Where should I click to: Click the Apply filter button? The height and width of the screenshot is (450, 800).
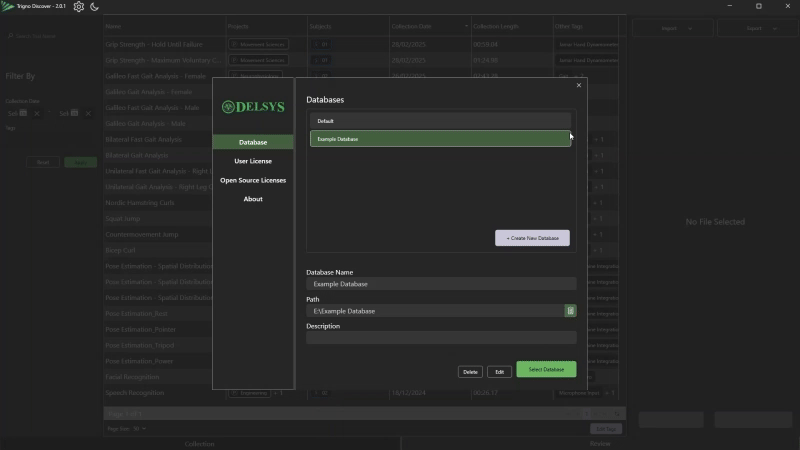point(81,162)
